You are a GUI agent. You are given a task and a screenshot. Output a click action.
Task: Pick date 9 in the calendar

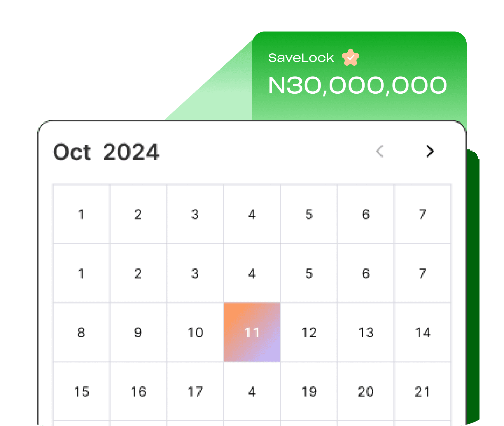point(138,332)
